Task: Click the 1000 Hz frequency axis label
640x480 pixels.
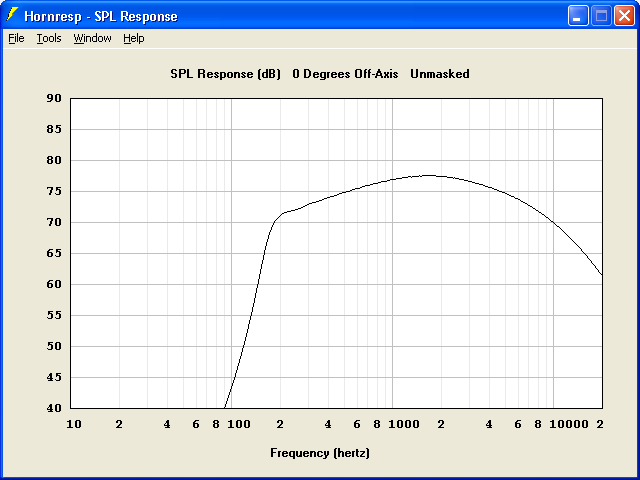Action: pyautogui.click(x=404, y=424)
